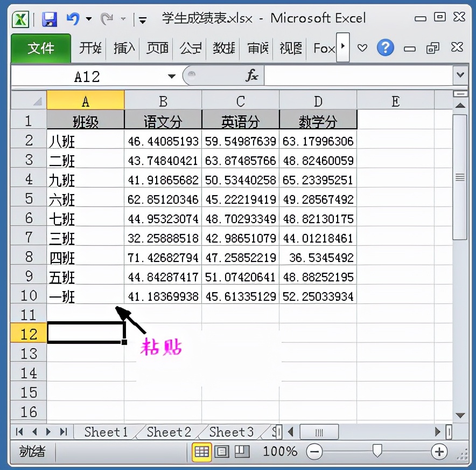Open Help via the question mark icon
Screen dimensions: 476x470
[386, 47]
